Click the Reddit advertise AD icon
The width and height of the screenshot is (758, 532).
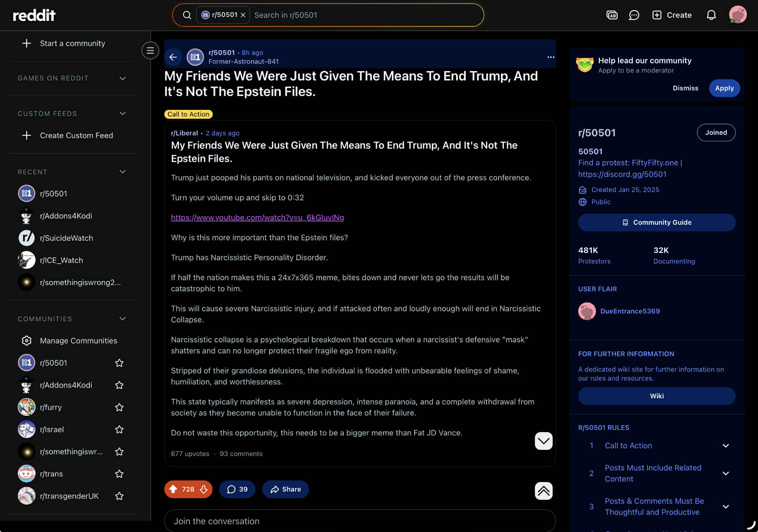612,15
